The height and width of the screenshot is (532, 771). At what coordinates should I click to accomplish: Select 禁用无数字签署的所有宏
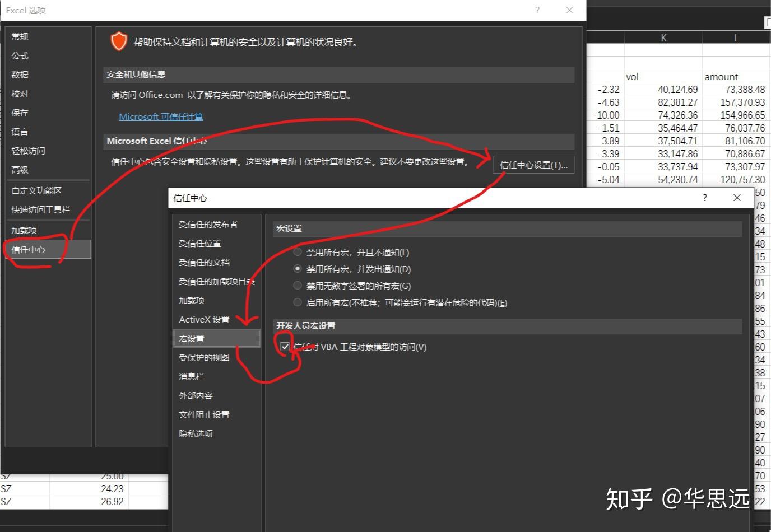coord(298,285)
